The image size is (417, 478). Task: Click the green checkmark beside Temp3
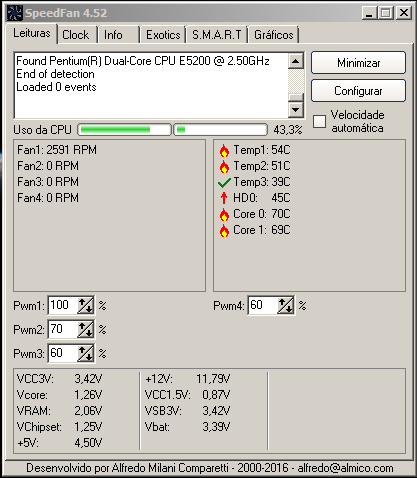[x=224, y=182]
